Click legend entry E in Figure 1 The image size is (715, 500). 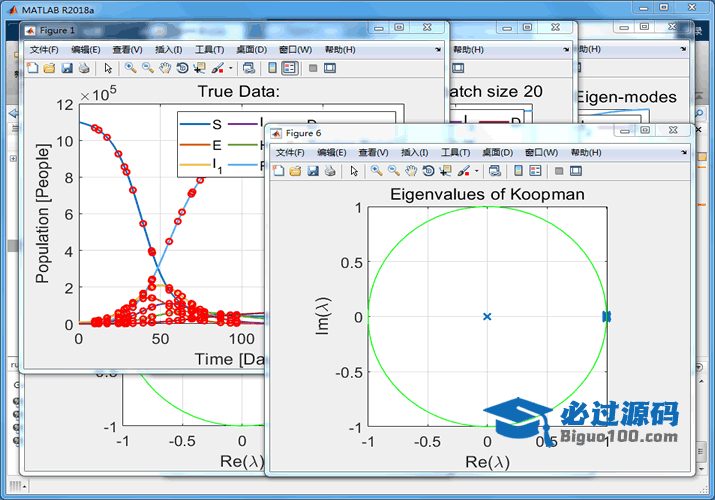tap(201, 145)
